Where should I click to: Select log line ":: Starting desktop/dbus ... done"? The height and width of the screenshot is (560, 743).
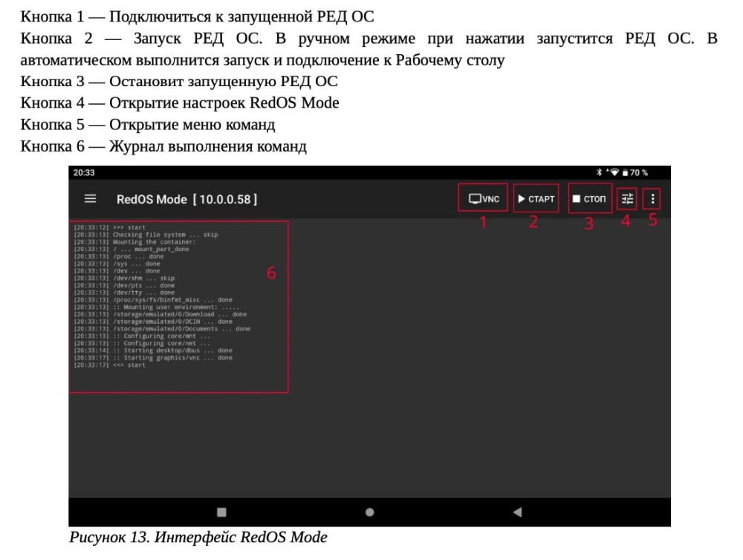tap(153, 351)
